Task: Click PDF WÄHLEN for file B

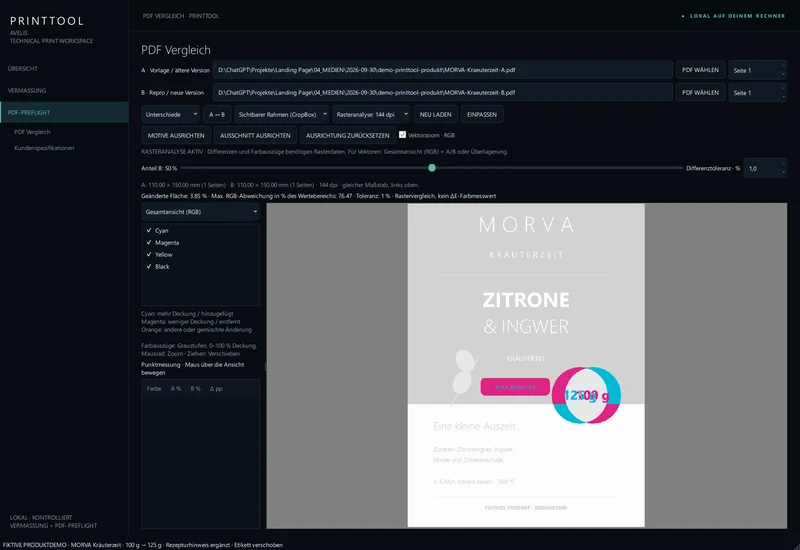Action: pos(701,92)
